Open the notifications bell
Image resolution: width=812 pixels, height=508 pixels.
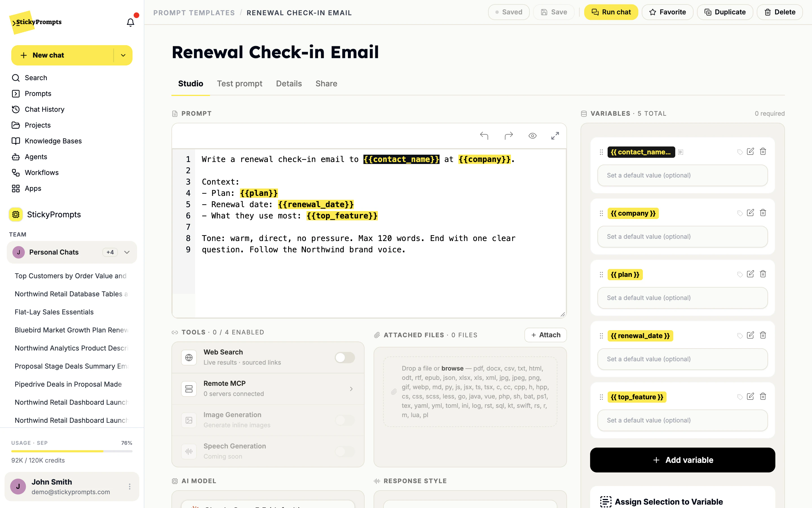click(x=130, y=22)
